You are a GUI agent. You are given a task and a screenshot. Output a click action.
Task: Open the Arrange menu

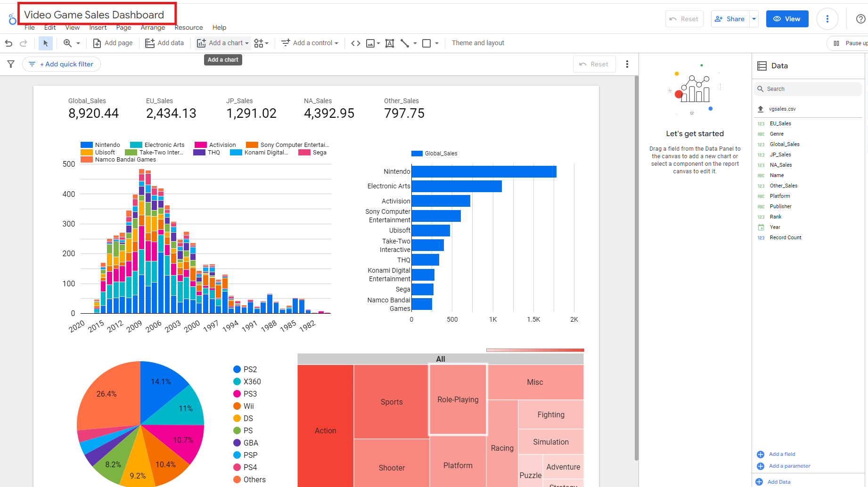[x=153, y=27]
